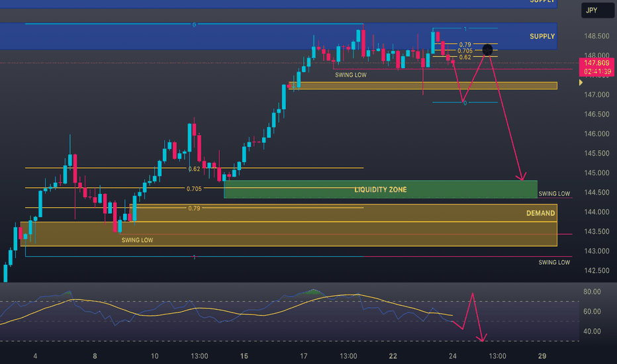Click SWING LOW label under the supply zone
The image size is (617, 364).
click(x=351, y=75)
